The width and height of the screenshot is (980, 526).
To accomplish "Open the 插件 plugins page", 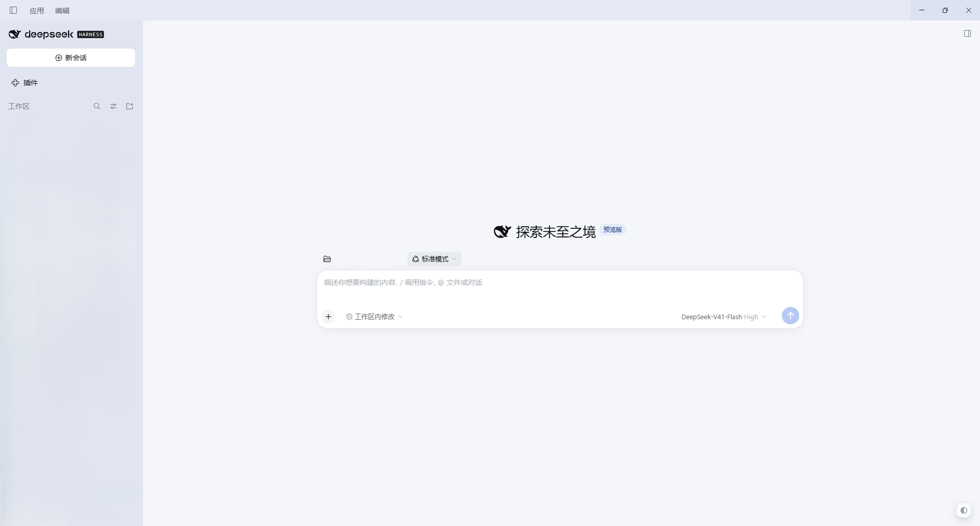I will 25,83.
